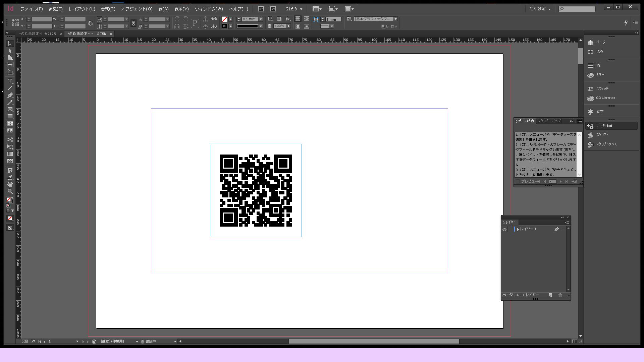Screen dimensions: 644x362
Task: Select the Rectangle Frame tool
Action: tap(10, 110)
